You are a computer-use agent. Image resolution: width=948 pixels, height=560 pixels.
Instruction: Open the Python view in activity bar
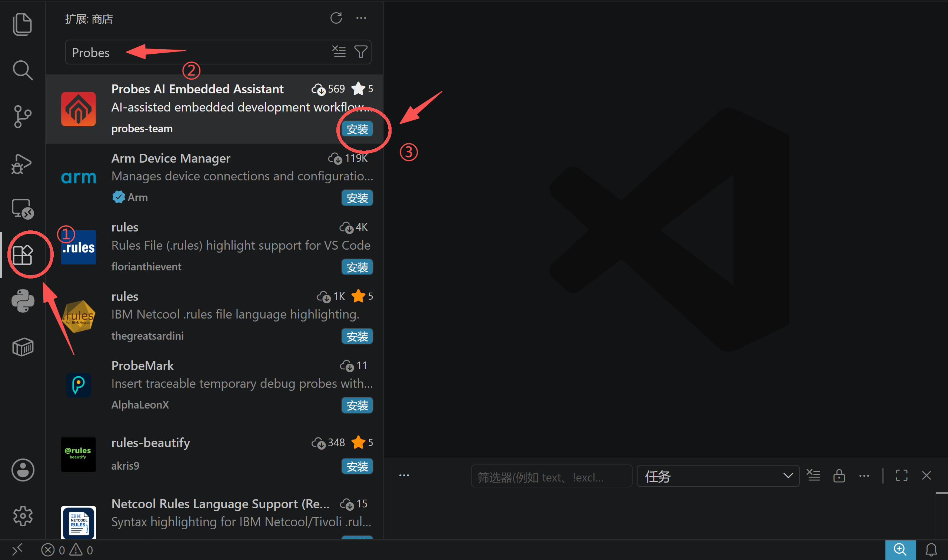[23, 301]
